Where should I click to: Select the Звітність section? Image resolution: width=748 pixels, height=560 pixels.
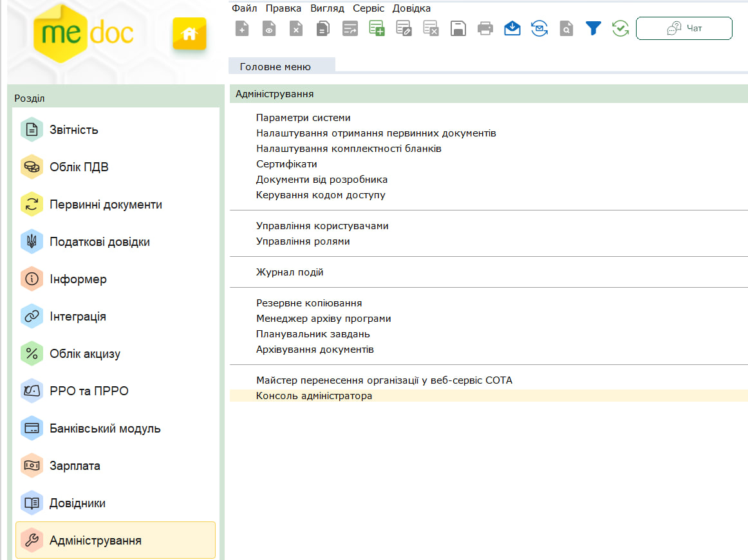pyautogui.click(x=74, y=130)
